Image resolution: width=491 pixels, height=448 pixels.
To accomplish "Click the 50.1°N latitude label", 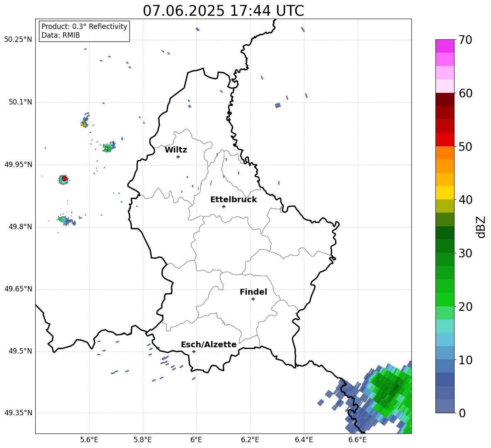I will 20,102.
